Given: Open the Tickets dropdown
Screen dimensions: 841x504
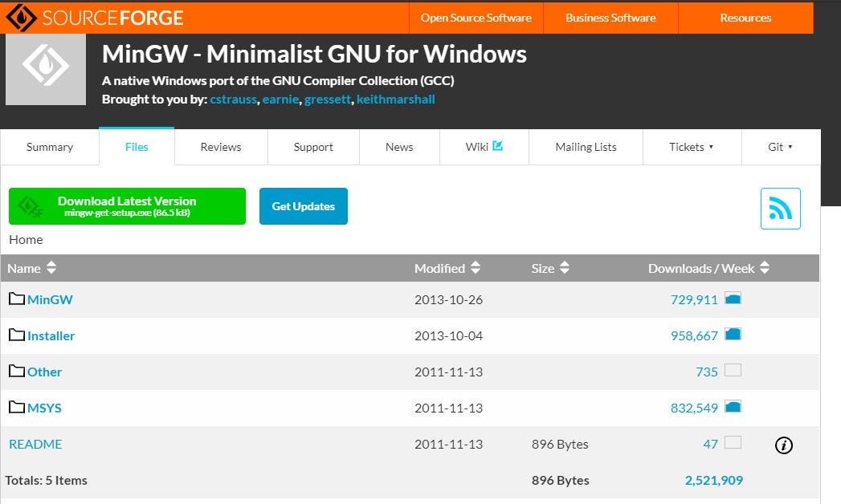Looking at the screenshot, I should [x=692, y=147].
